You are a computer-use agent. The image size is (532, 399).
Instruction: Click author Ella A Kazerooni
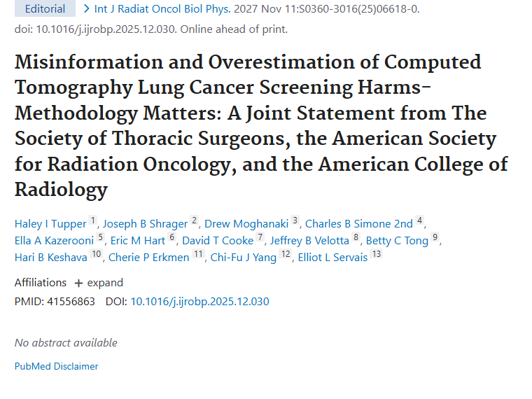[x=55, y=241]
